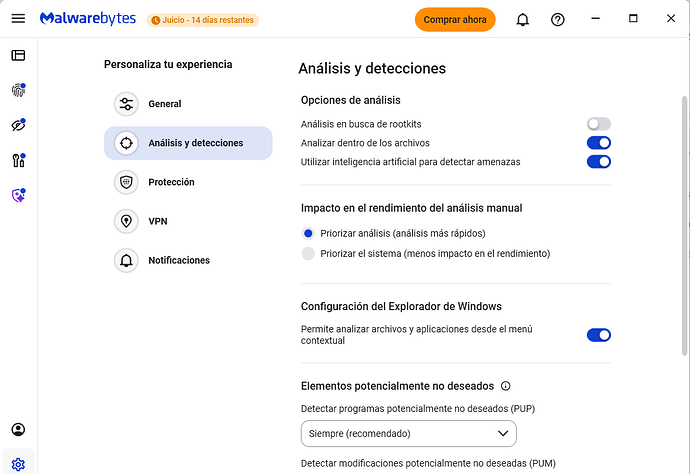Select Priorizar el sistema radio option
Viewport: 690px width, 474px height.
[308, 254]
